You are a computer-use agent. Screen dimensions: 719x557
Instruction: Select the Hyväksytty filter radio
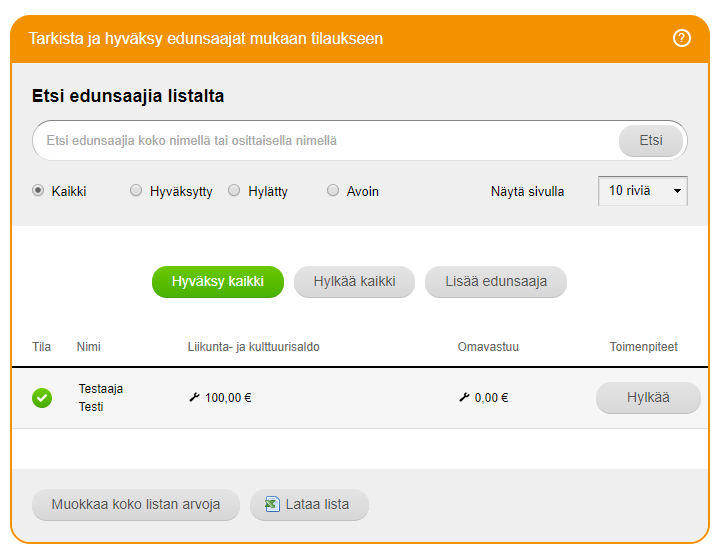pyautogui.click(x=136, y=190)
